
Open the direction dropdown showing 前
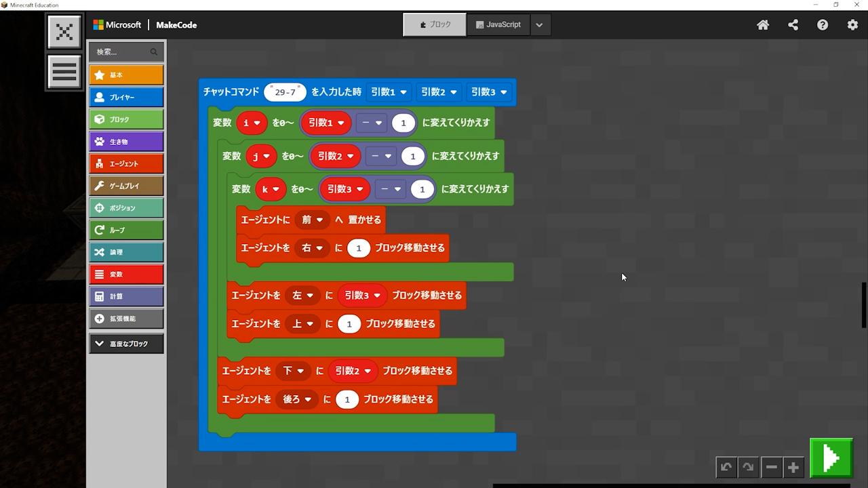coord(312,220)
